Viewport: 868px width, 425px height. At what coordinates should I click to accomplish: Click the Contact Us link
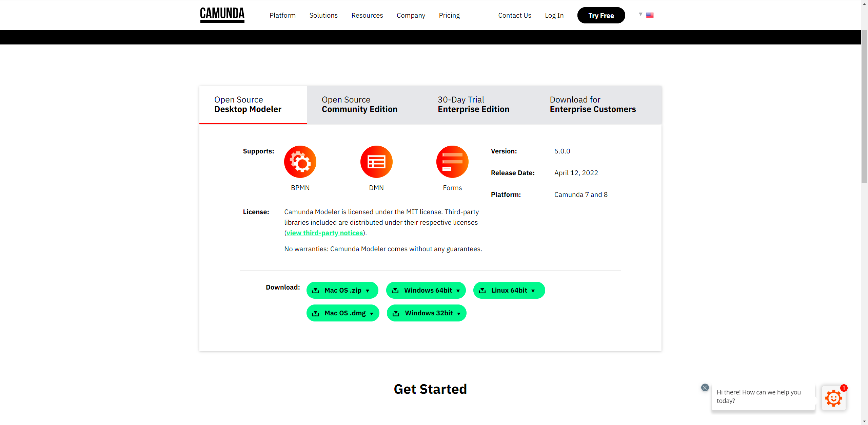coord(514,15)
